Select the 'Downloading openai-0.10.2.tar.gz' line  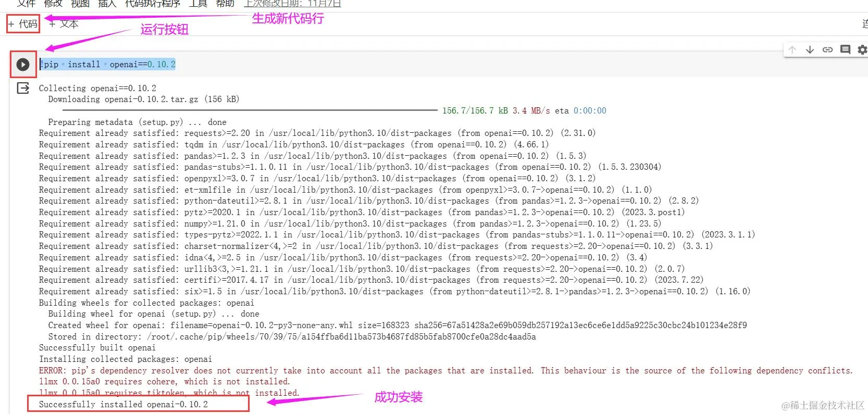pyautogui.click(x=144, y=99)
